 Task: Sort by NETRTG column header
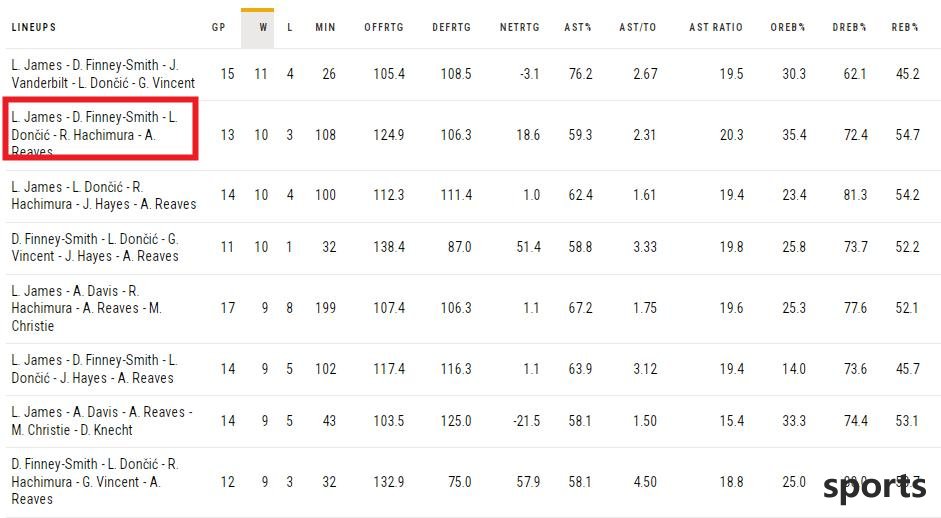(520, 28)
